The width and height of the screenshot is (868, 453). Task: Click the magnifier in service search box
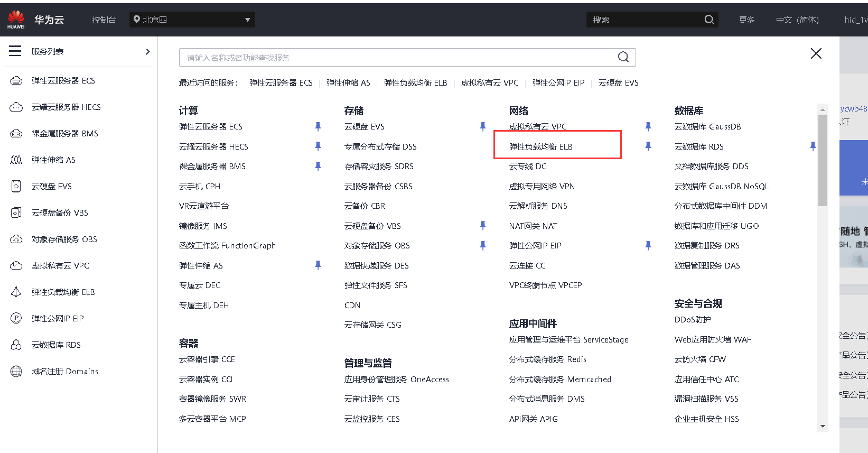623,57
